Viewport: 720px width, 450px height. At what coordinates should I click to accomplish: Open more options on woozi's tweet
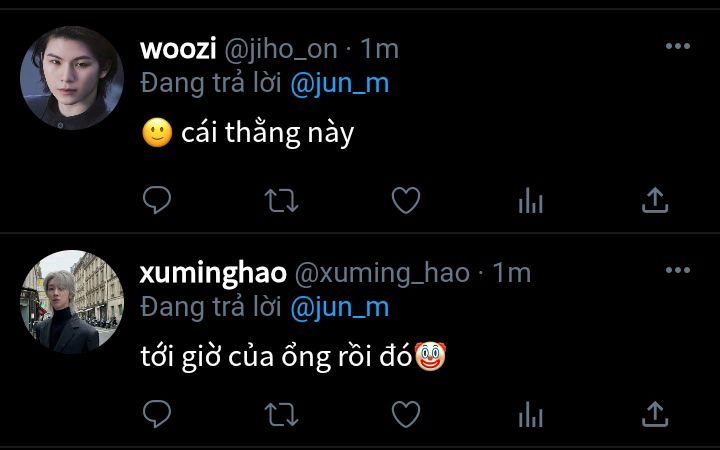pyautogui.click(x=678, y=46)
